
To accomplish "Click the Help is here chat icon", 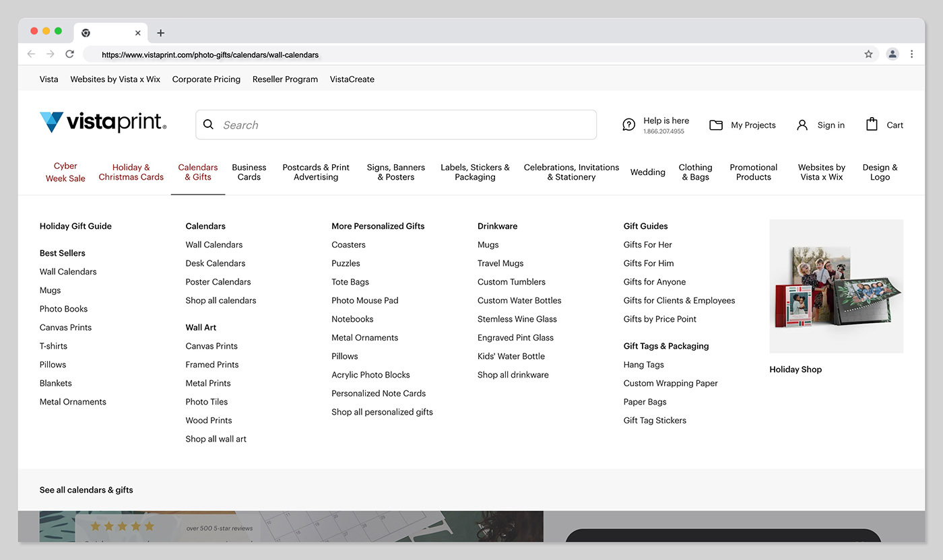I will point(628,125).
